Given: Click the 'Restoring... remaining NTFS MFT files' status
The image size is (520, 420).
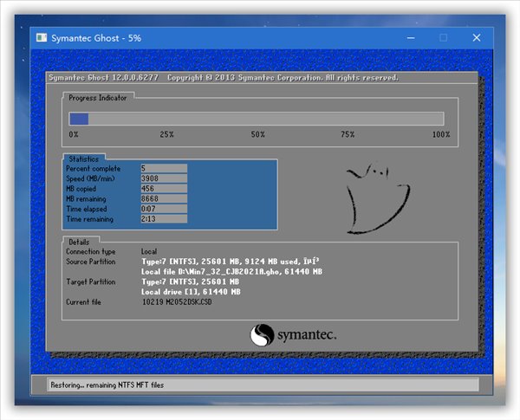Looking at the screenshot, I should point(107,384).
